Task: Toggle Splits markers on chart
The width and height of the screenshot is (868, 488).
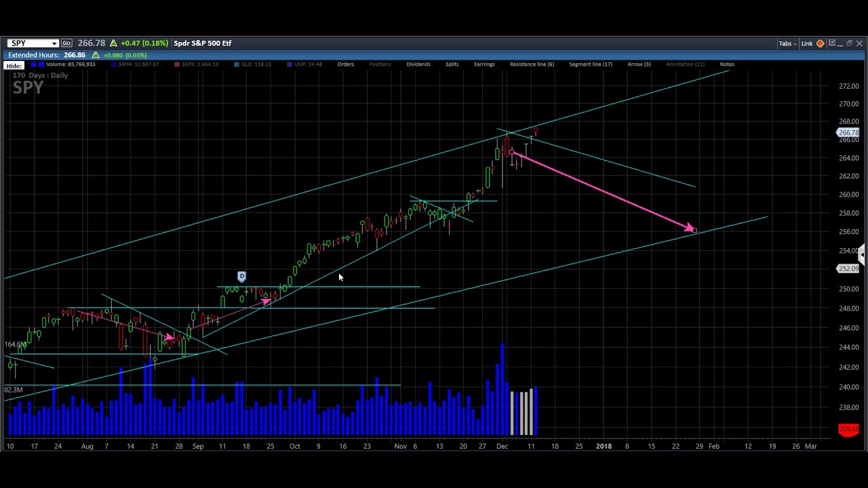Action: pos(452,64)
